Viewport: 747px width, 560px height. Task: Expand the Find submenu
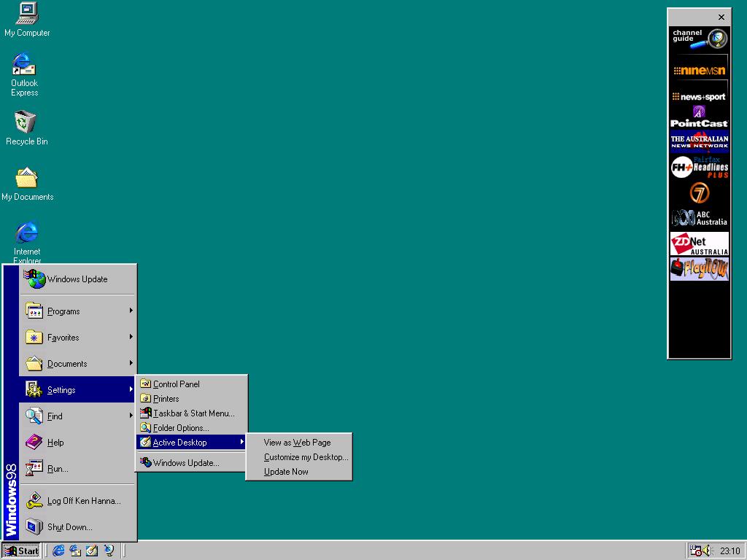77,416
